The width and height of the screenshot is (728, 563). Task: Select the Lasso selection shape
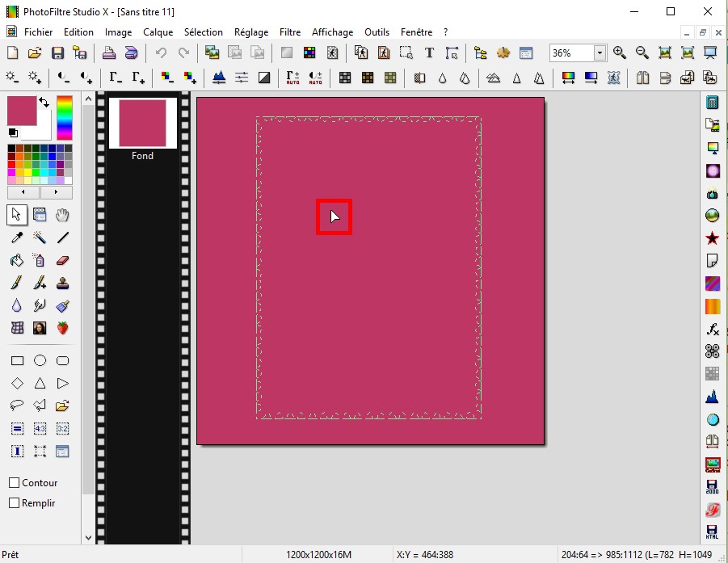coord(16,405)
